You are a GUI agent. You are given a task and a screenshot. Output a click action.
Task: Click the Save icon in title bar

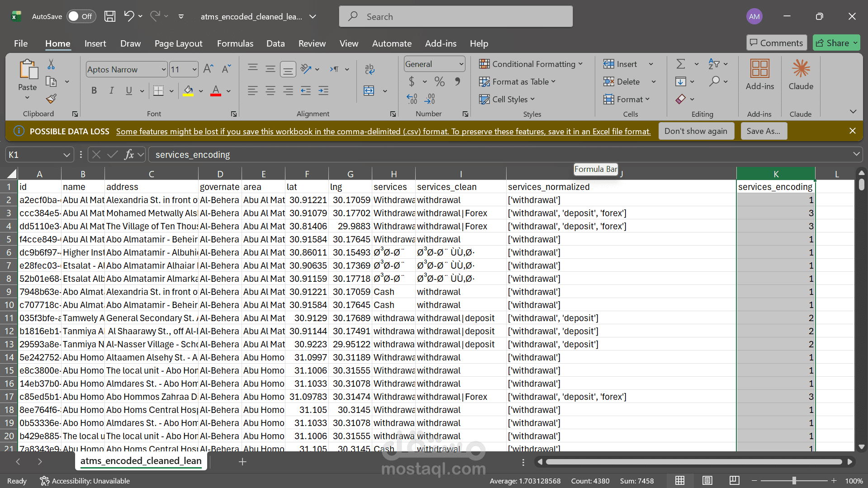pyautogui.click(x=109, y=17)
